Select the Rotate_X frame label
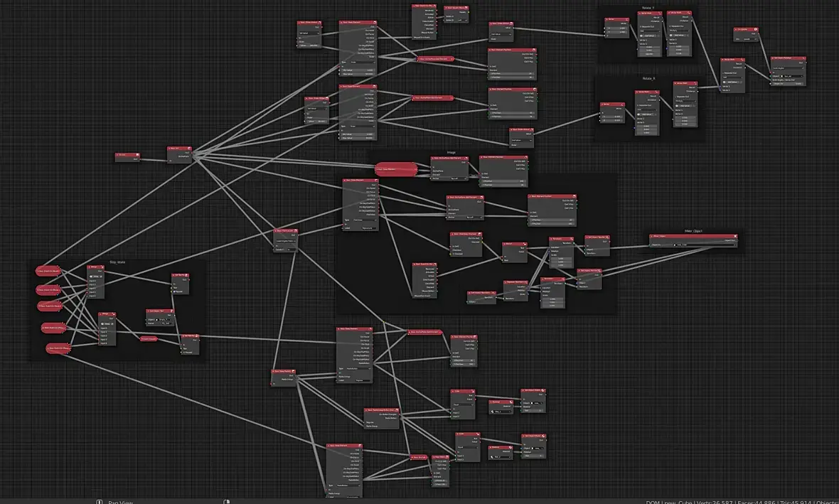 [649, 78]
